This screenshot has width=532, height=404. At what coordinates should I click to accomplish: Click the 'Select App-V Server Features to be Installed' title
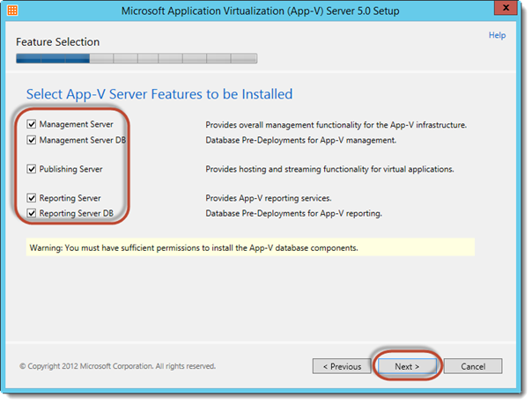point(159,94)
